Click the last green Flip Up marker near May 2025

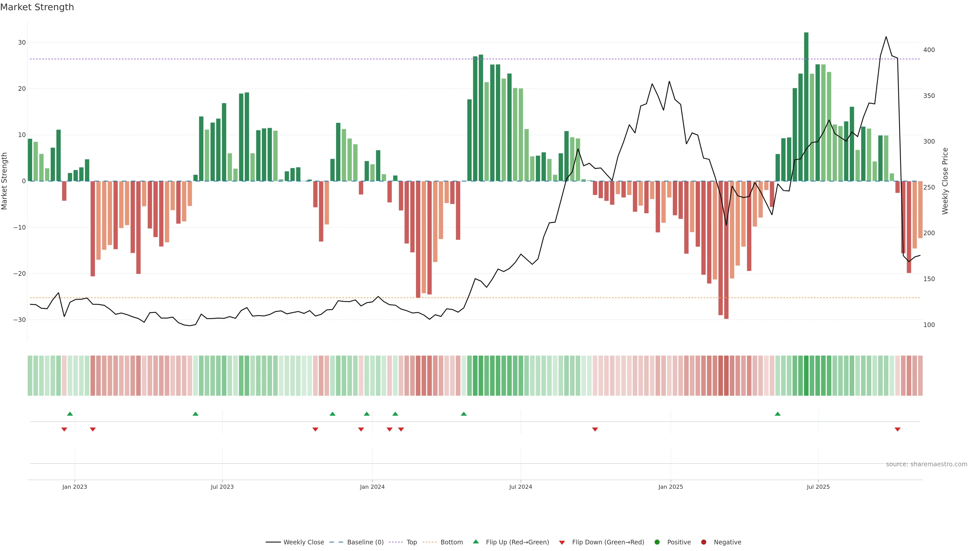click(778, 414)
